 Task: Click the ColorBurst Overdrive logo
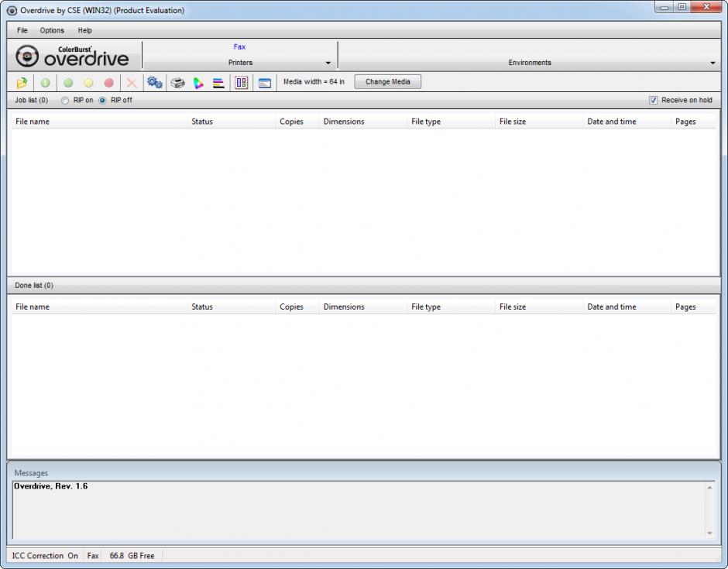pos(73,57)
